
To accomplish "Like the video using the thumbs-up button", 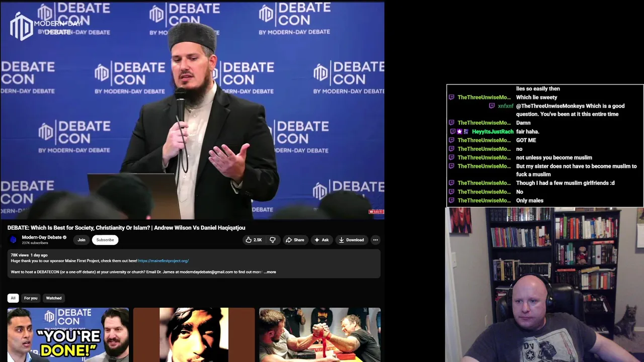I will pos(254,240).
